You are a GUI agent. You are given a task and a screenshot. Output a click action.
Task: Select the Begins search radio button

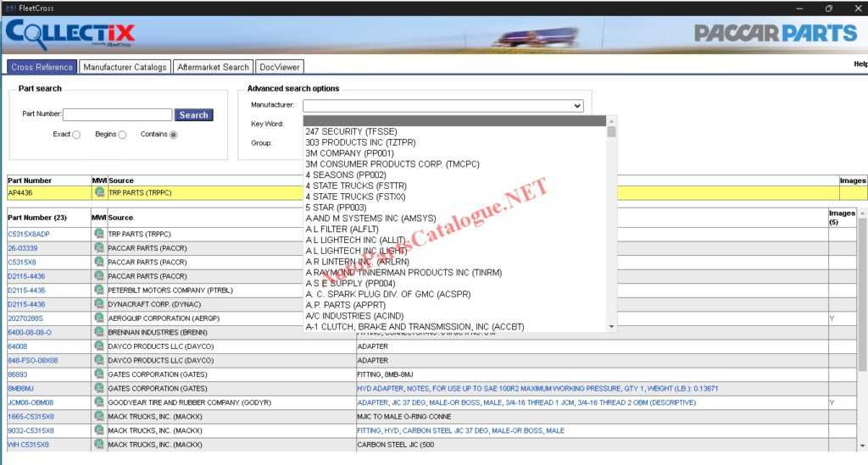122,135
